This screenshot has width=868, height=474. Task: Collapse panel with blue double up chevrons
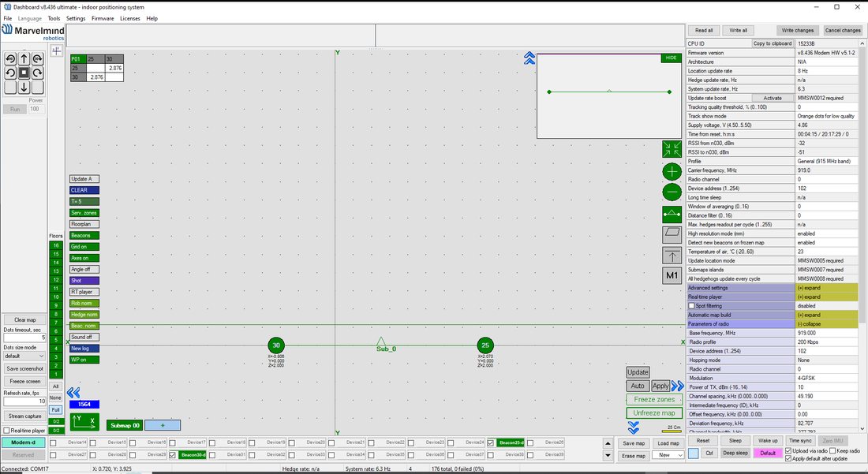click(x=529, y=58)
